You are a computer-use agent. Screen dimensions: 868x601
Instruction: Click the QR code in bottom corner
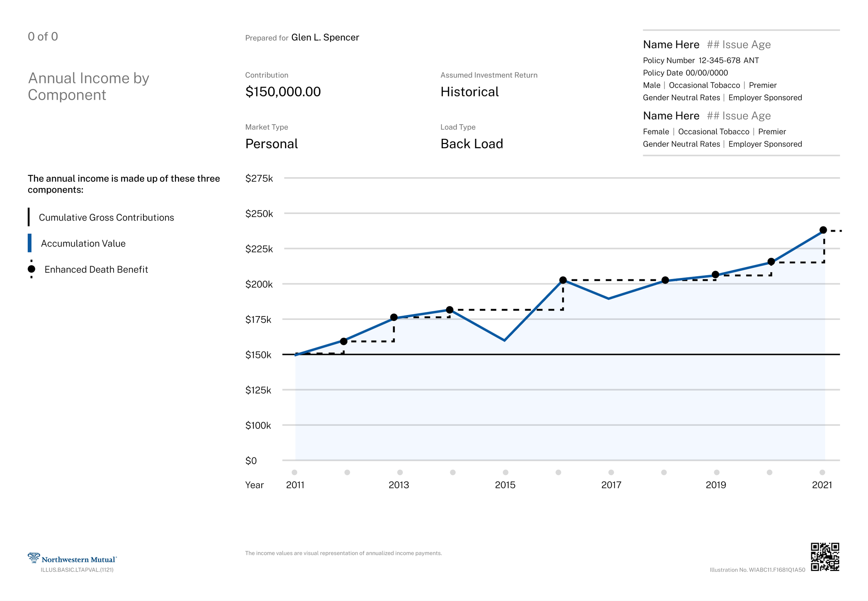(825, 557)
